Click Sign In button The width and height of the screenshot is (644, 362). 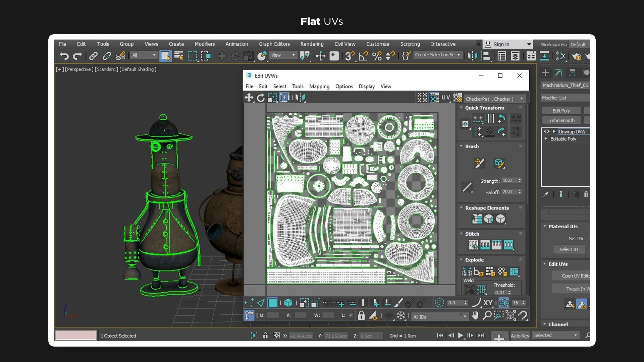coord(508,44)
